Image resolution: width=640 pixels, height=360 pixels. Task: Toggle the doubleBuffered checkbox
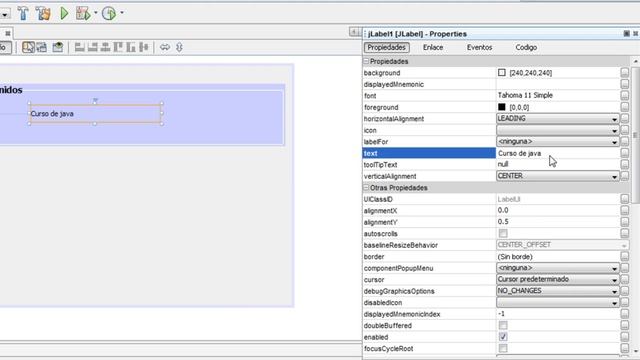503,325
